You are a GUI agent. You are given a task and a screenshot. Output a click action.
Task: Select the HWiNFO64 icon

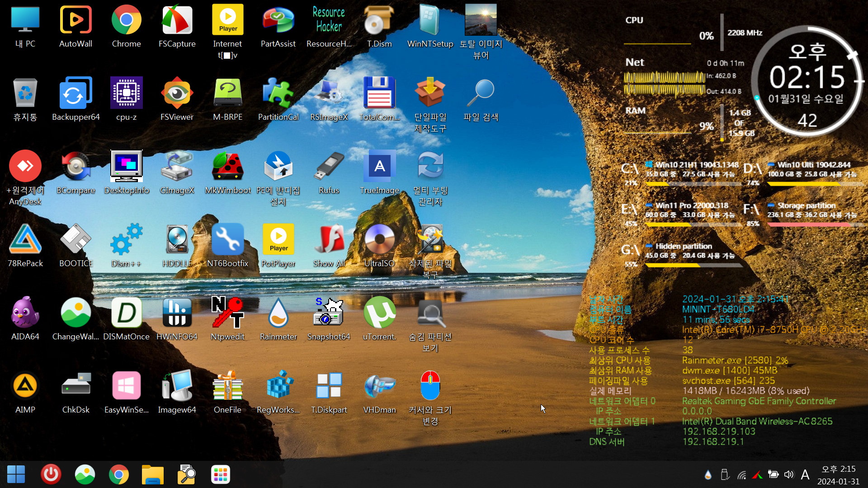click(177, 319)
